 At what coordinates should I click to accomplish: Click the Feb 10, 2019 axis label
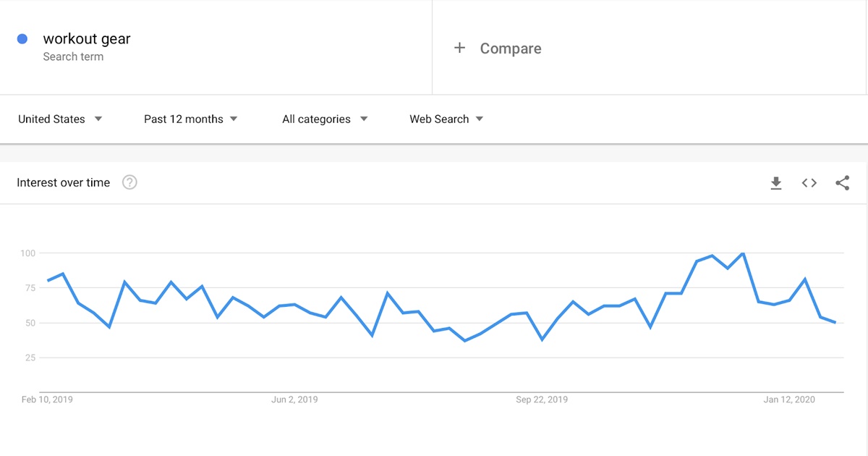tap(47, 400)
